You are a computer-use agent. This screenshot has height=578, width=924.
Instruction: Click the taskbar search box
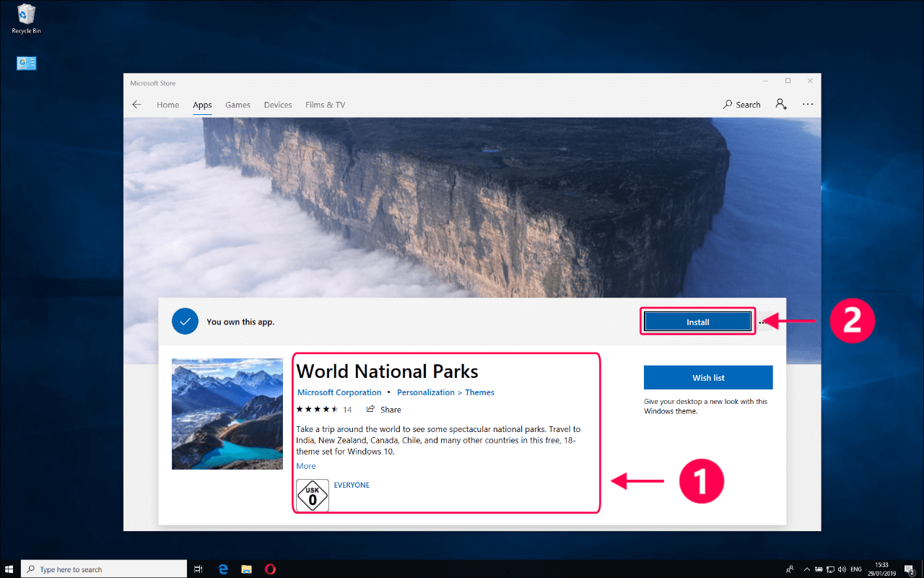[105, 569]
